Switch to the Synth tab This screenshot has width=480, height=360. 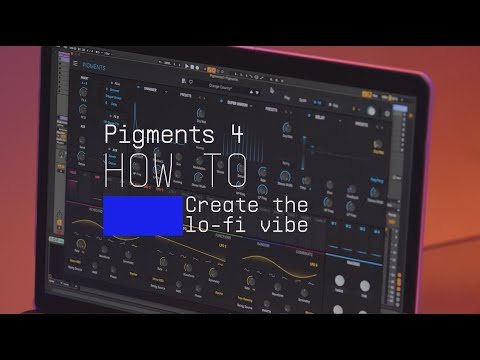pos(303,100)
